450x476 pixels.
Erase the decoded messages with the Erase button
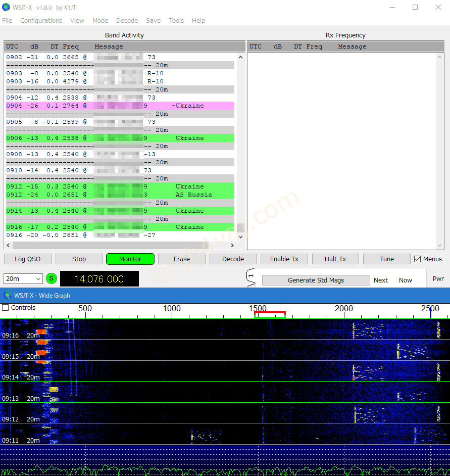click(x=182, y=259)
